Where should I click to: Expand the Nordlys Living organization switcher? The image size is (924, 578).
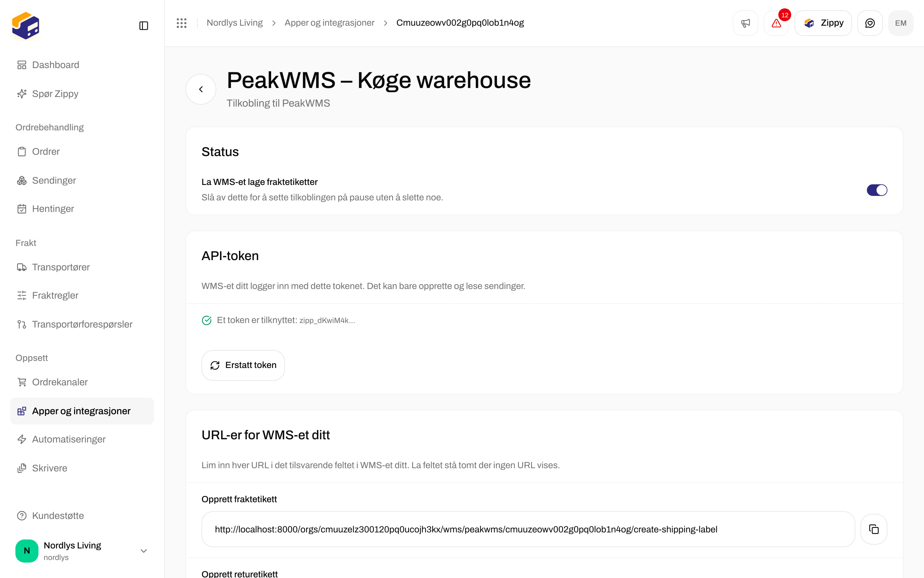click(82, 551)
